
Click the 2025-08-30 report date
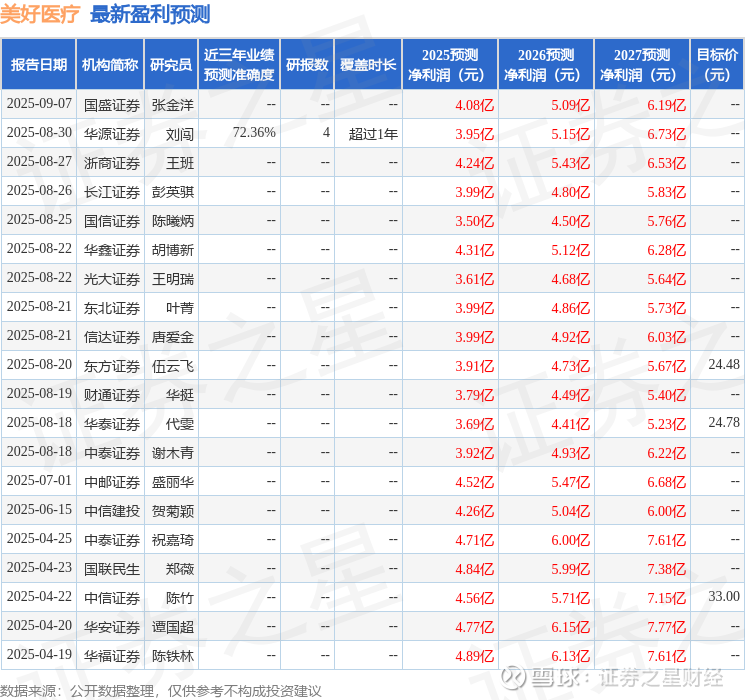click(39, 133)
